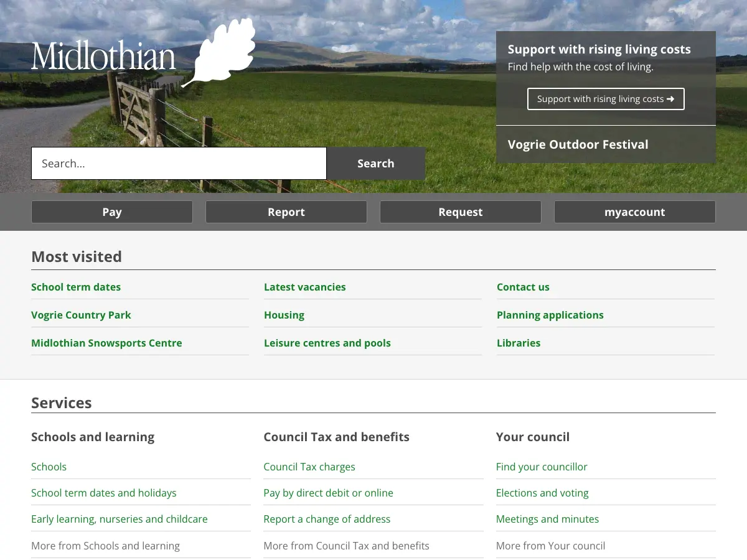Open the Council Tax and benefits heading
Image resolution: width=747 pixels, height=560 pixels.
337,437
